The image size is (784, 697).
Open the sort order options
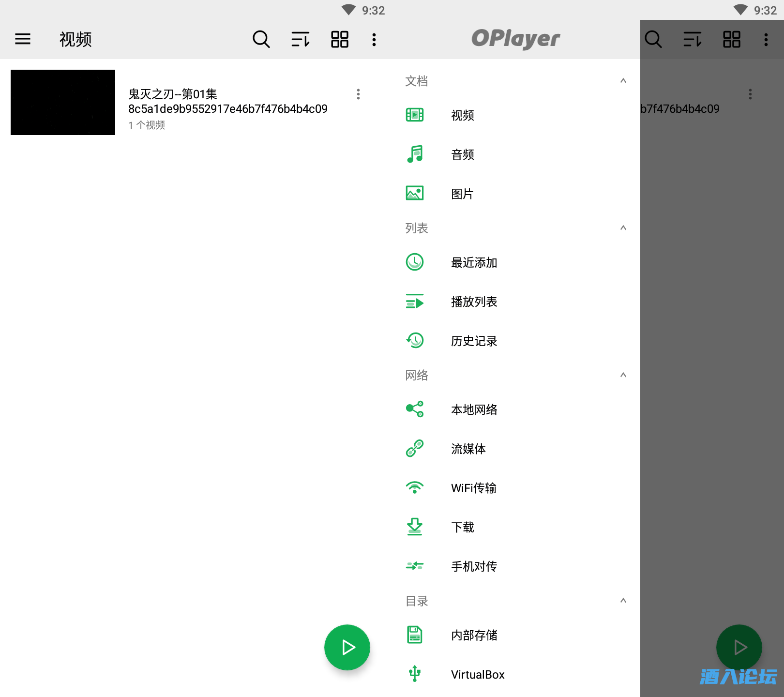point(300,39)
